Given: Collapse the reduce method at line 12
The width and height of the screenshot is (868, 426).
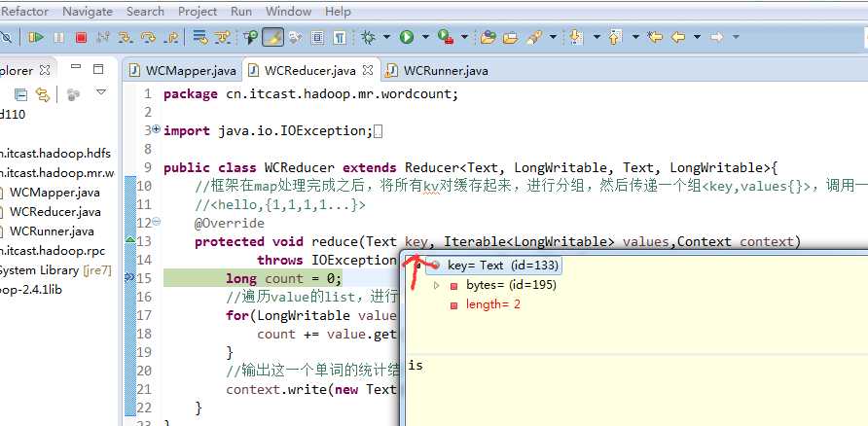Looking at the screenshot, I should click(156, 222).
